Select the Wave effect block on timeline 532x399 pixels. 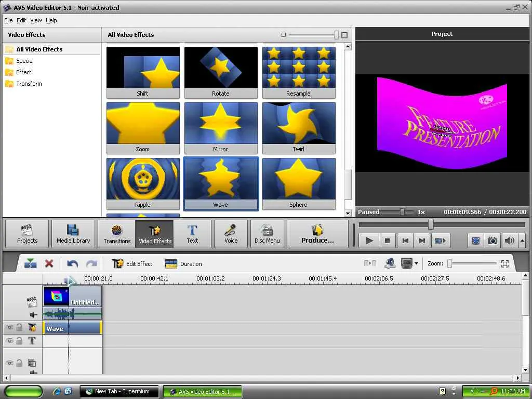(x=72, y=328)
